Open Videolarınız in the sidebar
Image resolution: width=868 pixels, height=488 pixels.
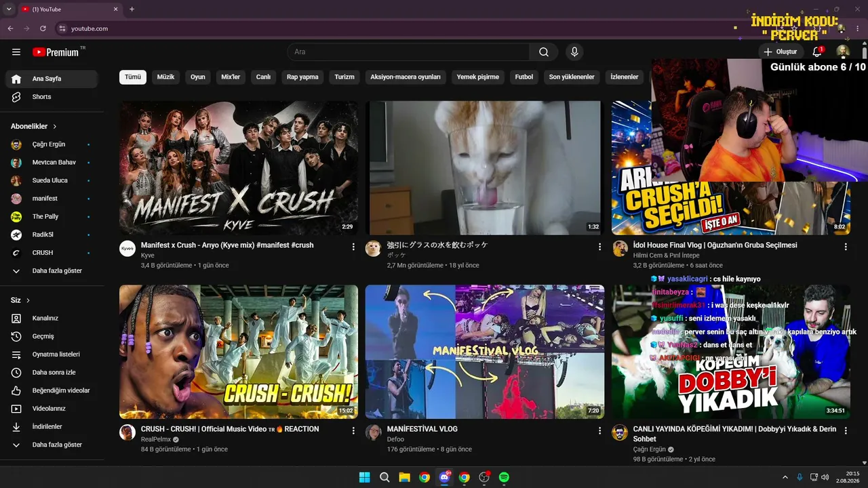coord(52,409)
